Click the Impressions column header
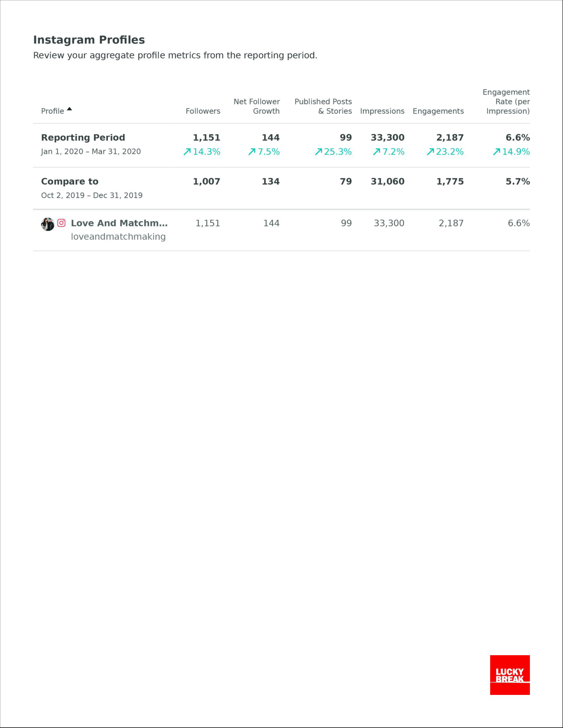This screenshot has width=563, height=728. [x=382, y=111]
